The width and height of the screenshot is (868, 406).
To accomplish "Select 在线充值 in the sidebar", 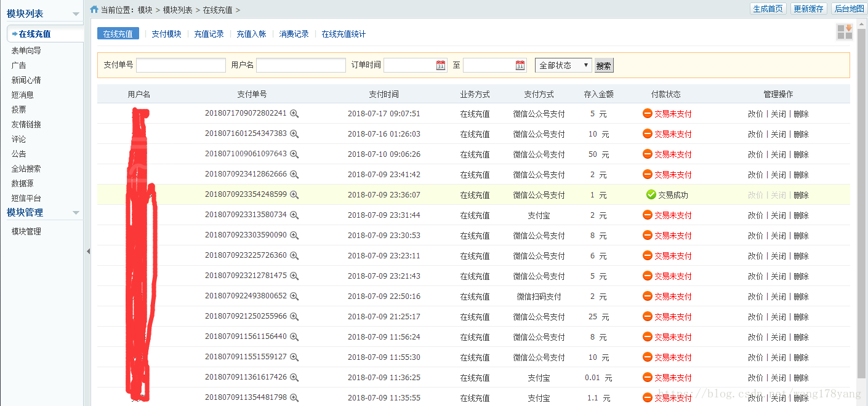I will point(34,34).
